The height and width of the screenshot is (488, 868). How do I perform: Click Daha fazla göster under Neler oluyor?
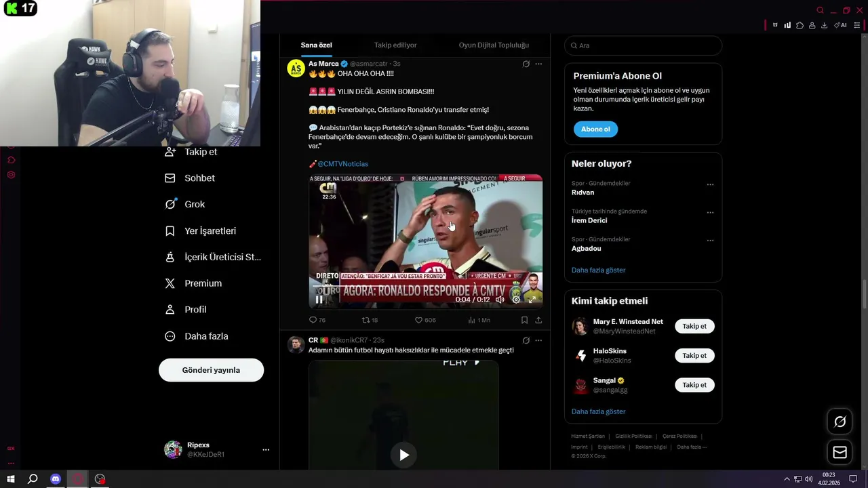[x=598, y=270]
